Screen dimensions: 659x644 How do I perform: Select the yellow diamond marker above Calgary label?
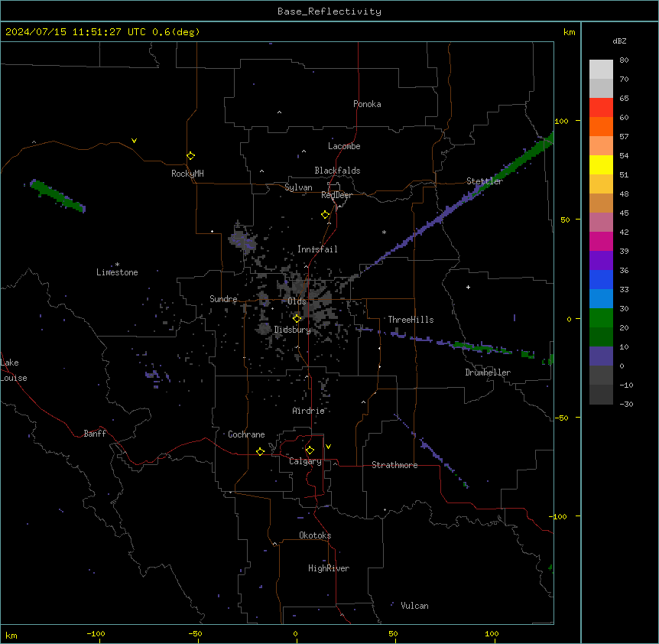(x=310, y=450)
